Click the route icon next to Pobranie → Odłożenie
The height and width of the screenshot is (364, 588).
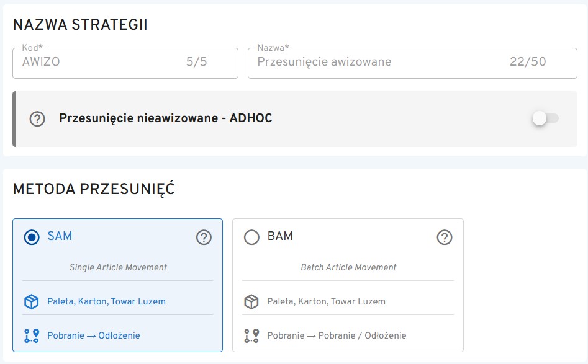[32, 335]
